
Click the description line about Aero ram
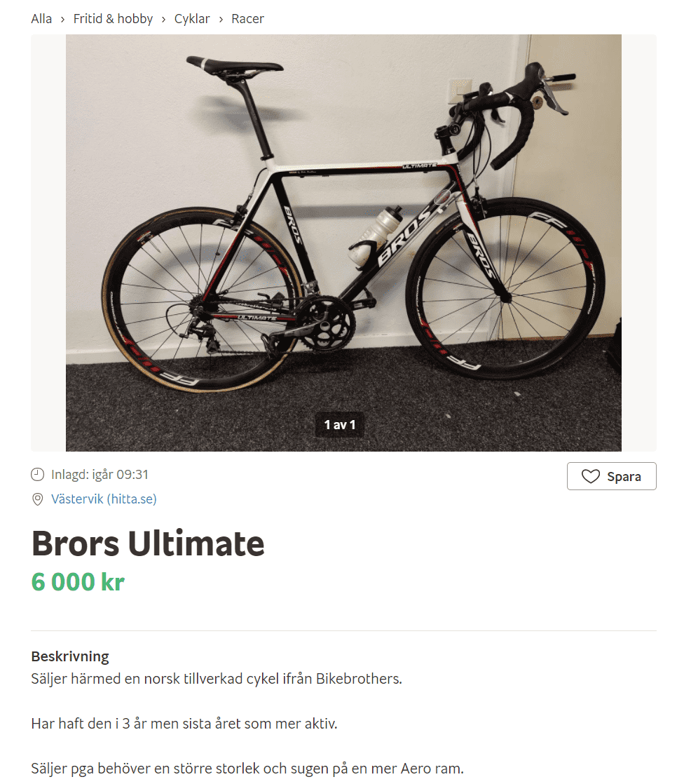pos(247,768)
